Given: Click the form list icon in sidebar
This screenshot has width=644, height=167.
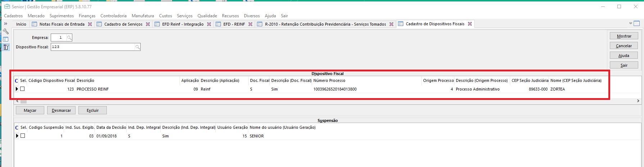Looking at the screenshot, I should pyautogui.click(x=6, y=47).
